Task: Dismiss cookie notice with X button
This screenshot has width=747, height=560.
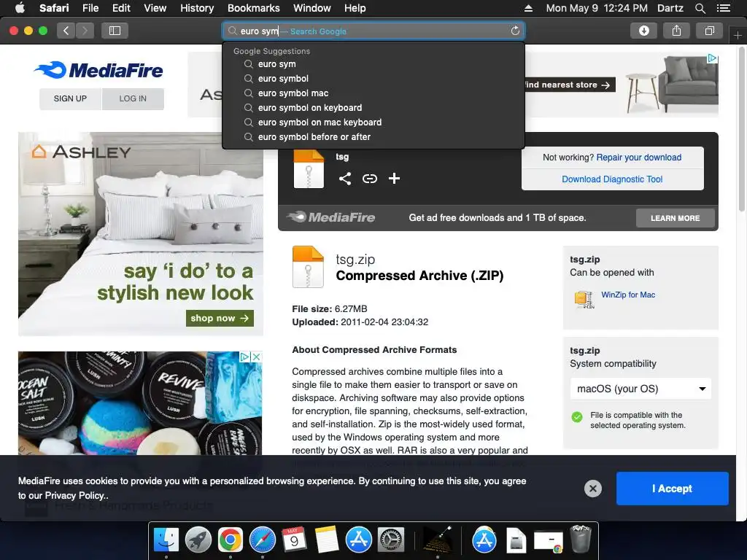Action: coord(592,489)
